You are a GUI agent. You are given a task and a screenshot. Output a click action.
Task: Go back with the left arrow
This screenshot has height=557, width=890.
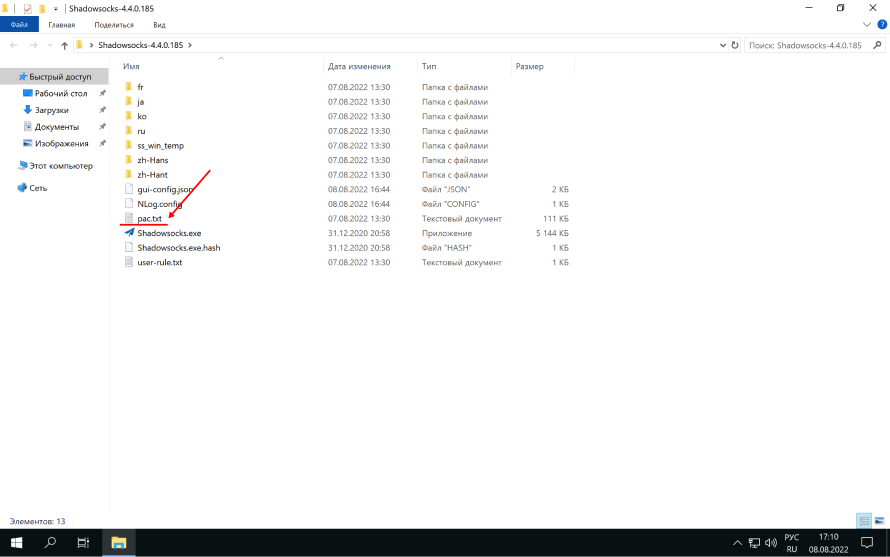pyautogui.click(x=14, y=45)
